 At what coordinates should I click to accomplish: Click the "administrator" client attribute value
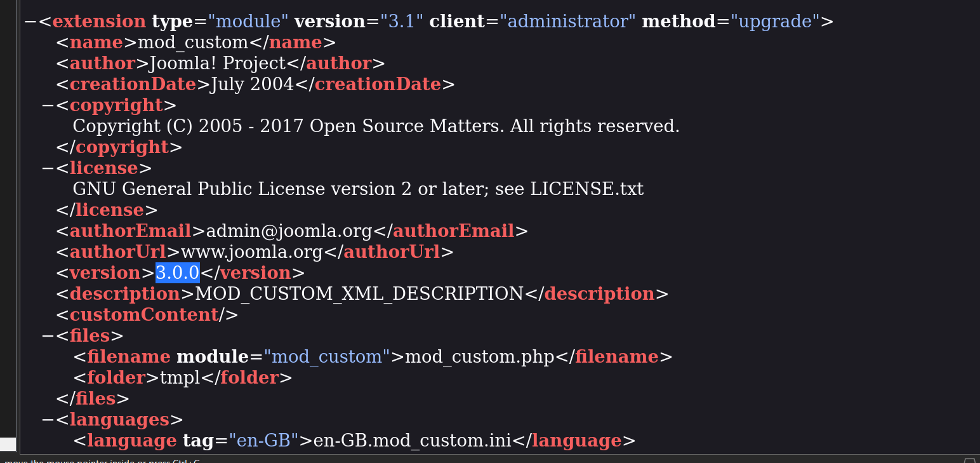coord(567,22)
